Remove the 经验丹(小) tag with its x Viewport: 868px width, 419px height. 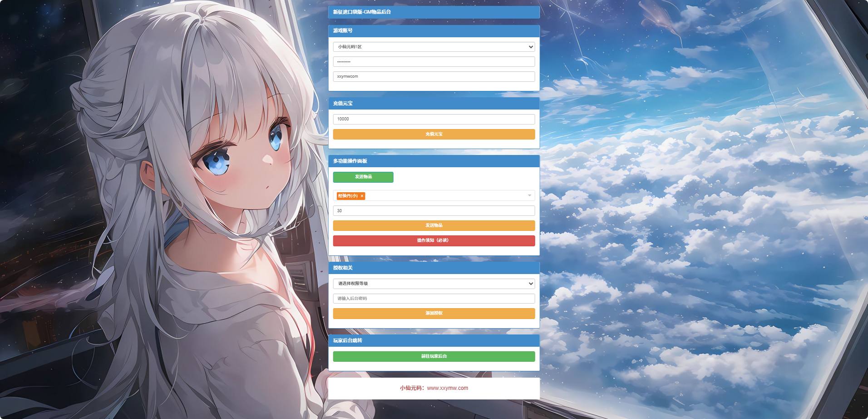(x=362, y=196)
